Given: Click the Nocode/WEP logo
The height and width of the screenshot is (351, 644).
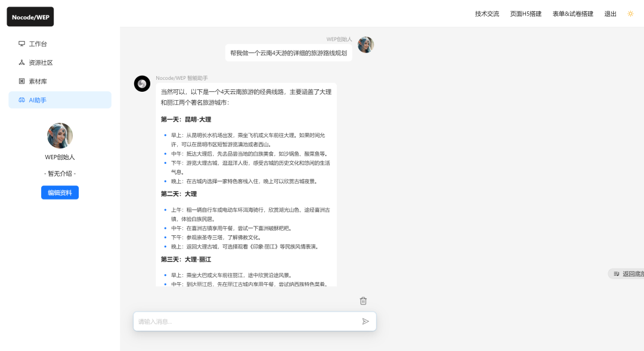Looking at the screenshot, I should point(30,17).
